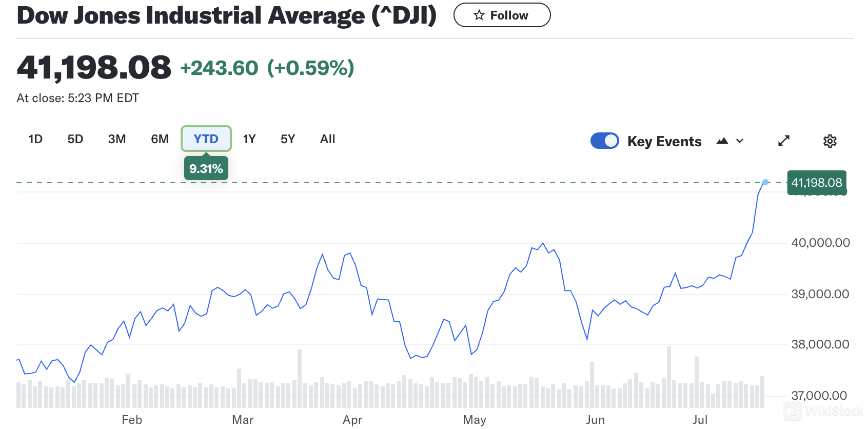Select the YTD time range
Viewport: 868px width, 429px height.
click(206, 139)
